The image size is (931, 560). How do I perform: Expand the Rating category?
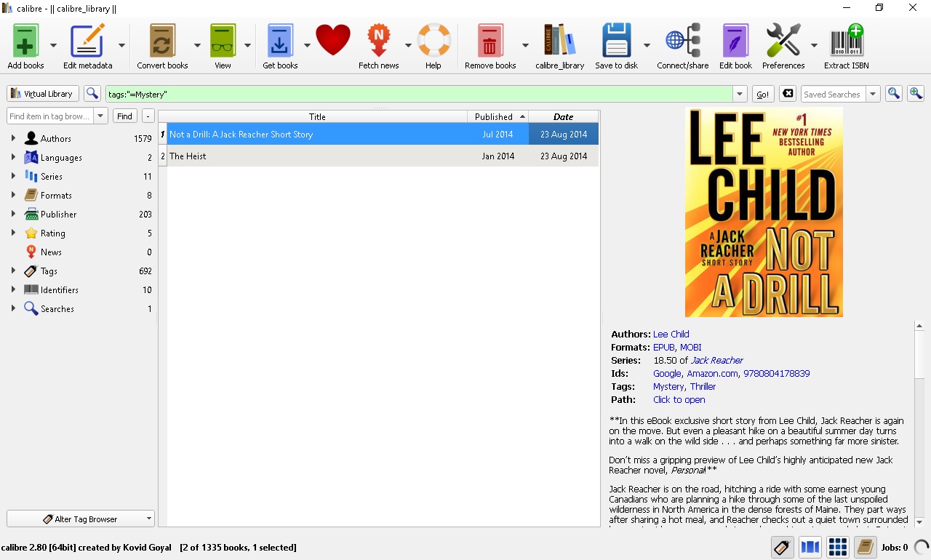pos(13,233)
